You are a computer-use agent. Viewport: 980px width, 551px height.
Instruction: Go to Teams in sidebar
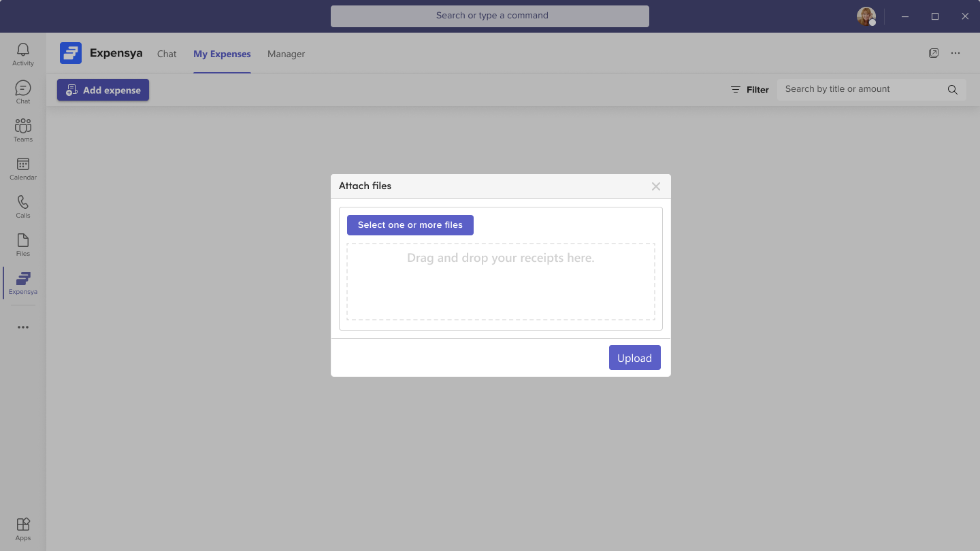[23, 131]
